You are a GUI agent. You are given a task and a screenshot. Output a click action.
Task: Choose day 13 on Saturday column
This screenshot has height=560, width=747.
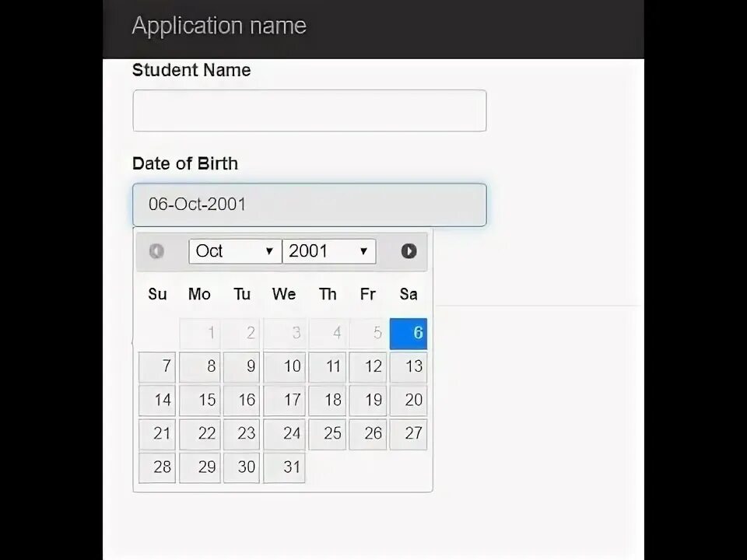409,367
